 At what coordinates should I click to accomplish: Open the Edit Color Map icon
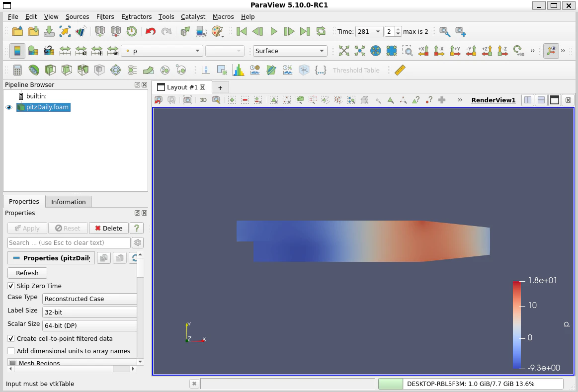click(x=33, y=51)
